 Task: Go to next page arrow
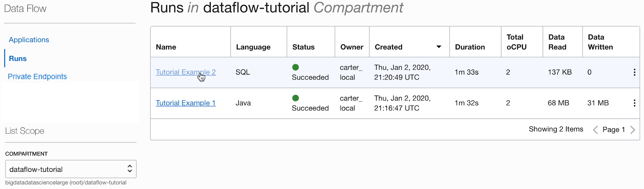click(x=633, y=130)
